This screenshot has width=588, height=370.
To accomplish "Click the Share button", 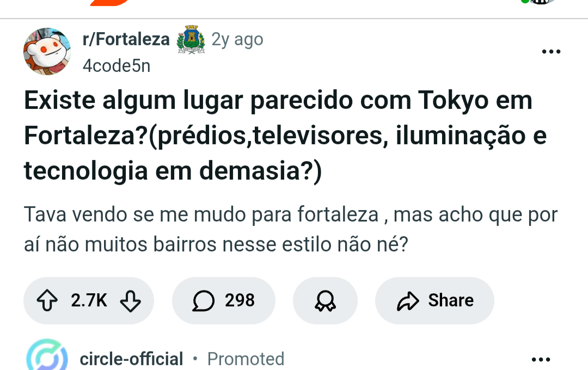I will coord(434,301).
